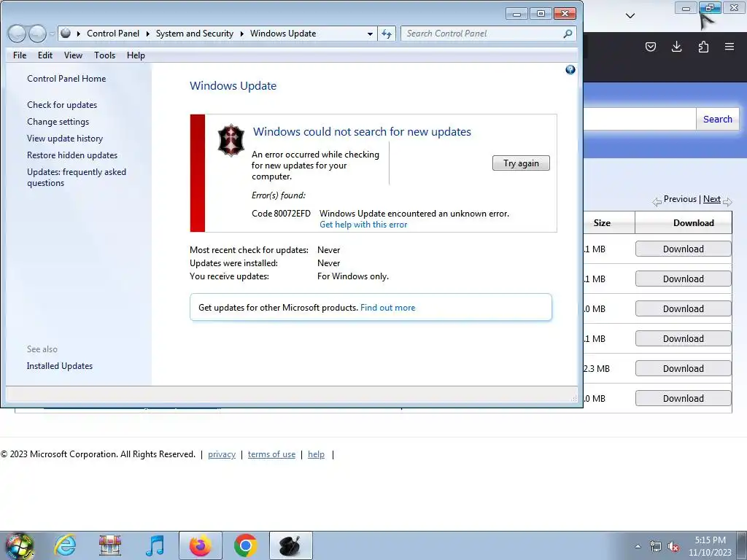Click the Control Panel globe icon in address bar
Viewport: 747px width, 560px height.
[66, 34]
